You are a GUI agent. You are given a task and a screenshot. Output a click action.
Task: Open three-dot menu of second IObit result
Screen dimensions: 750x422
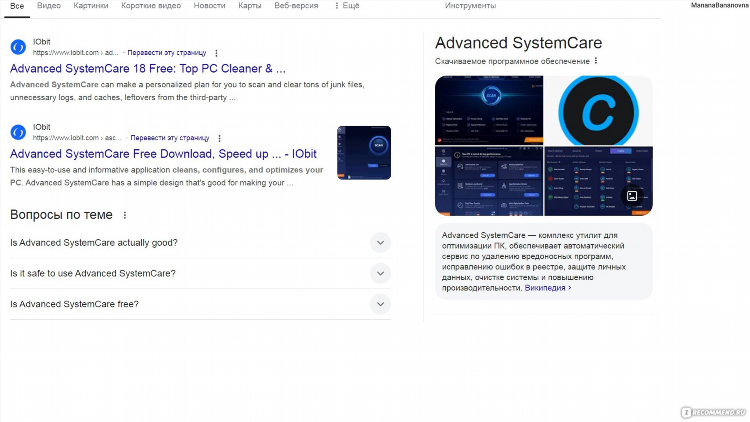point(220,138)
